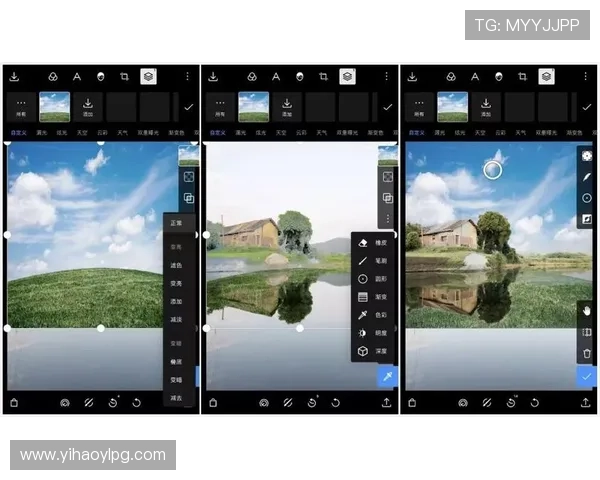Viewport: 600px width, 480px height.
Task: Expand the '所有' category button in the left panel
Action: point(20,107)
